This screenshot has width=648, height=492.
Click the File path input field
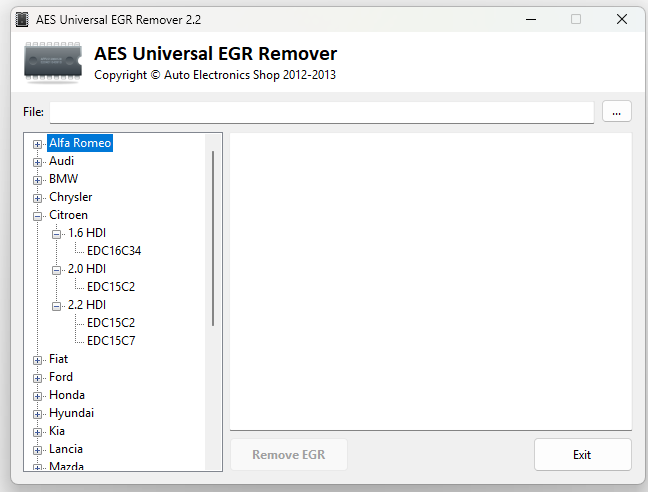point(322,112)
